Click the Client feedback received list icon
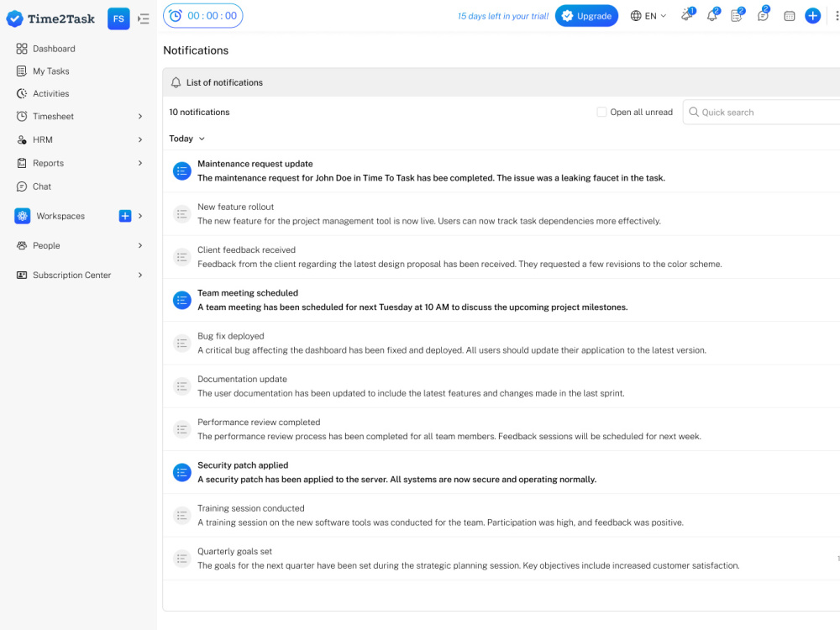Image resolution: width=840 pixels, height=630 pixels. point(182,257)
